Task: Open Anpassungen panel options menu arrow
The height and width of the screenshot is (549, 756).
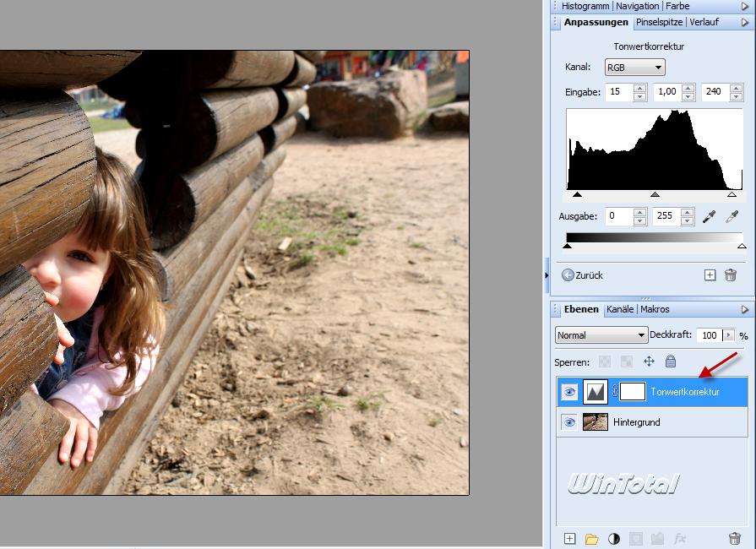Action: pos(744,23)
